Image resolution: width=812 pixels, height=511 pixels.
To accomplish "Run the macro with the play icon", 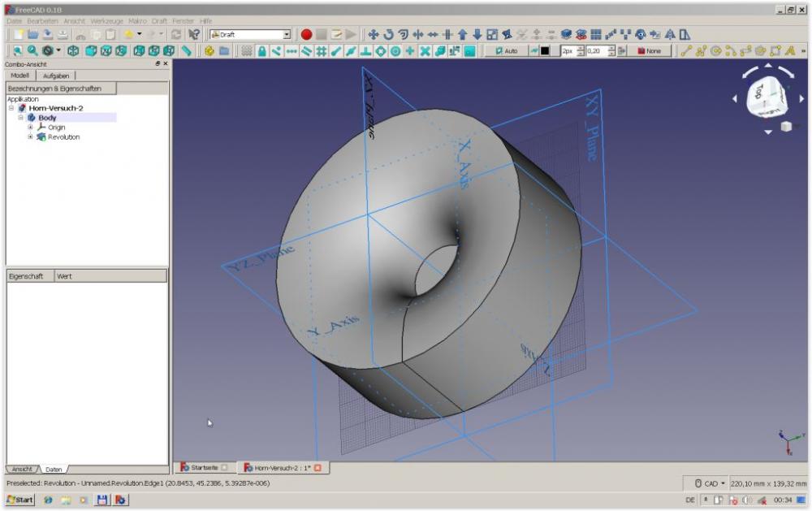I will click(351, 35).
